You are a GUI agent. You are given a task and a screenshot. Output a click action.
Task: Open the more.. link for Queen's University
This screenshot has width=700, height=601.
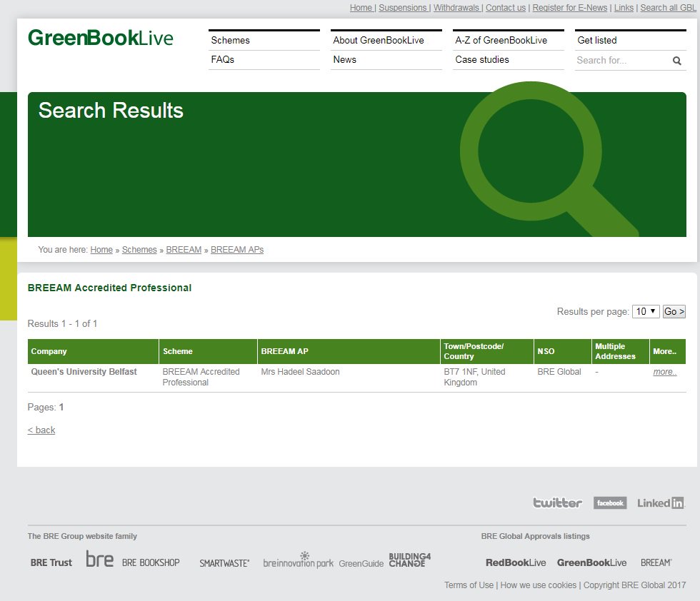tap(665, 372)
